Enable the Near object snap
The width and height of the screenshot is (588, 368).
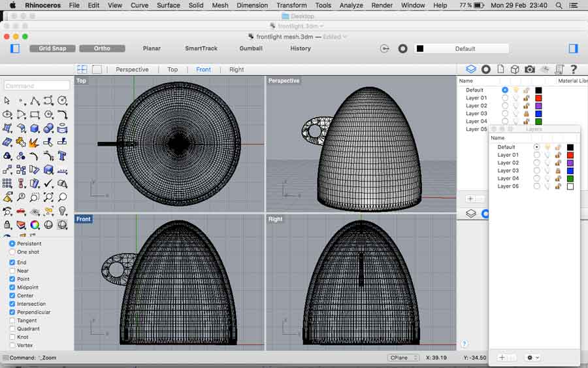(x=12, y=271)
